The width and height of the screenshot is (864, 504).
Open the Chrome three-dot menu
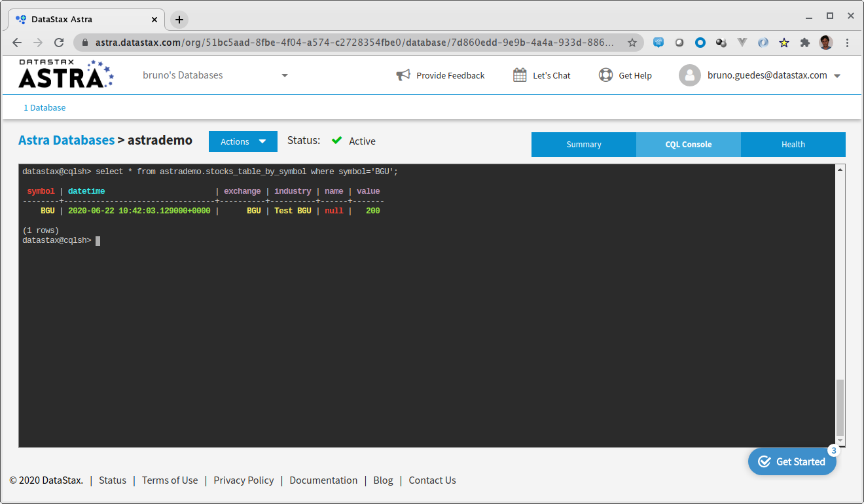[x=848, y=43]
